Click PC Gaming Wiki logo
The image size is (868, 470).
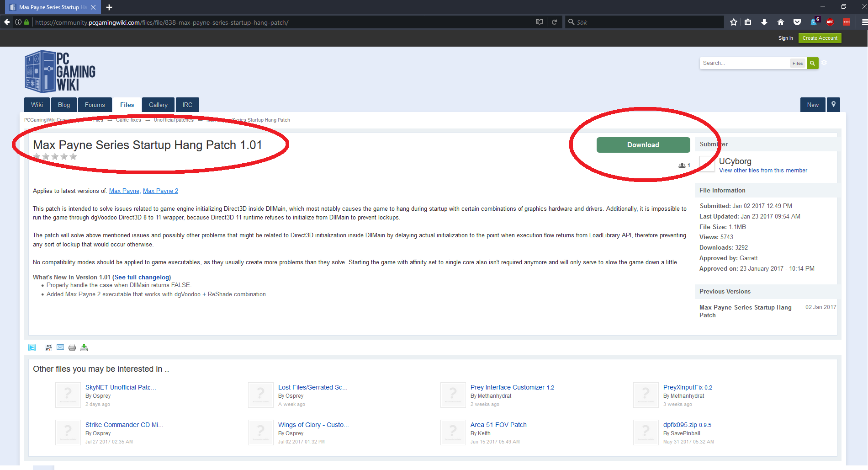(x=60, y=71)
